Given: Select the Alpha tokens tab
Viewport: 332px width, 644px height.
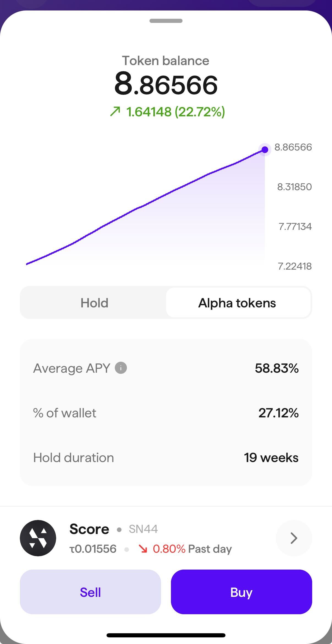Looking at the screenshot, I should click(x=237, y=303).
